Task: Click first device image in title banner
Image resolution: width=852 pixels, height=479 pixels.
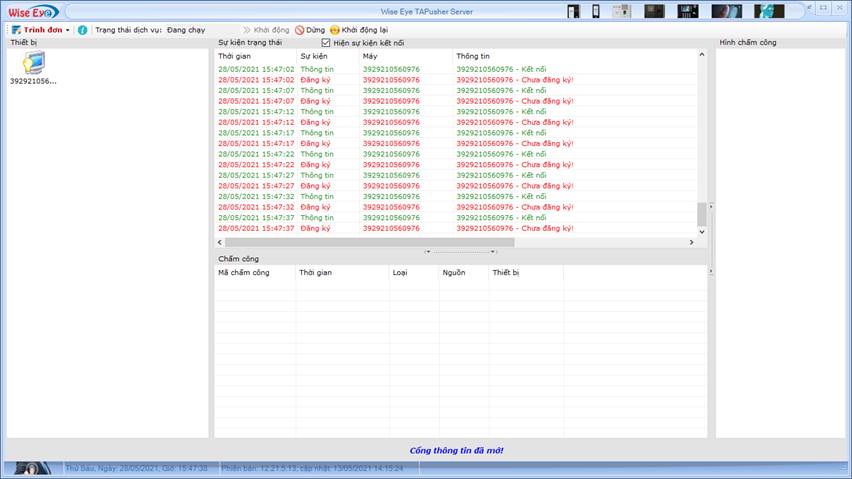Action: coord(573,11)
